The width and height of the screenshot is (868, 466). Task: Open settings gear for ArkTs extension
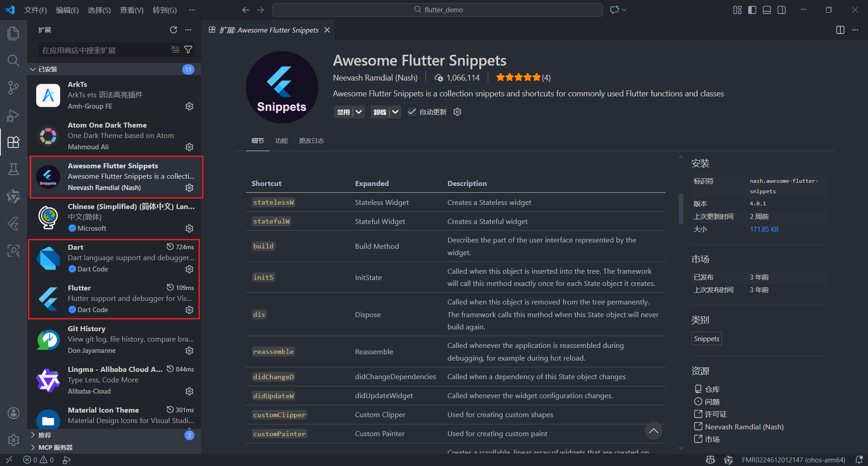pos(189,106)
